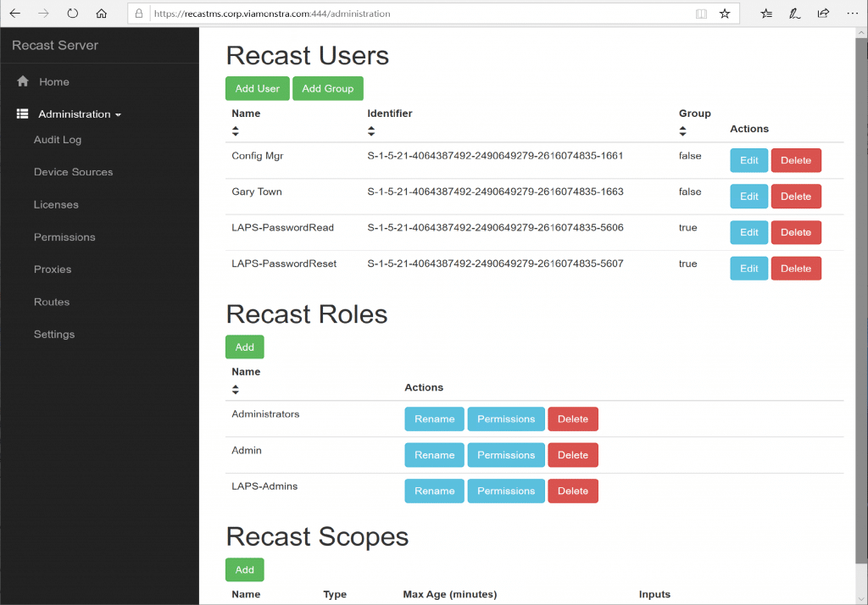The image size is (868, 605).
Task: Click the page vertical scrollbar thumb
Action: pyautogui.click(x=861, y=301)
